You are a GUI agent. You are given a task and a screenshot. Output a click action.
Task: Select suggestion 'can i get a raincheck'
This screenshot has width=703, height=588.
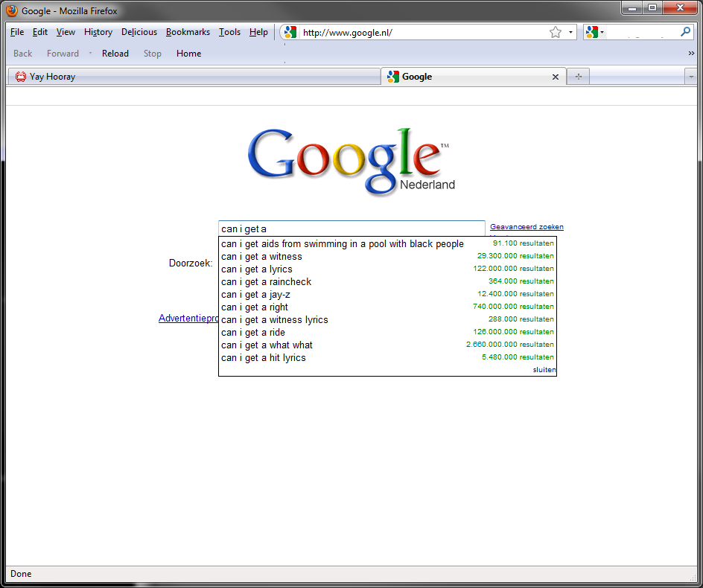387,281
